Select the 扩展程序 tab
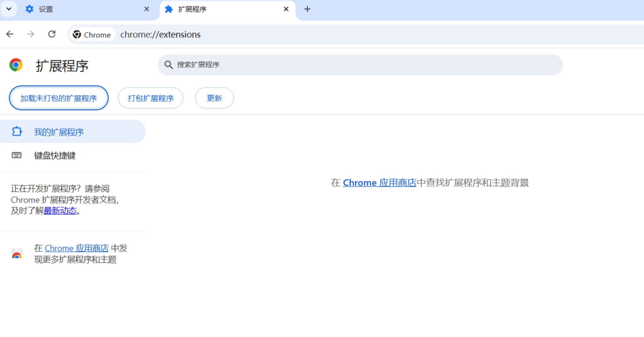Screen dimensions: 644x337 (227, 9)
